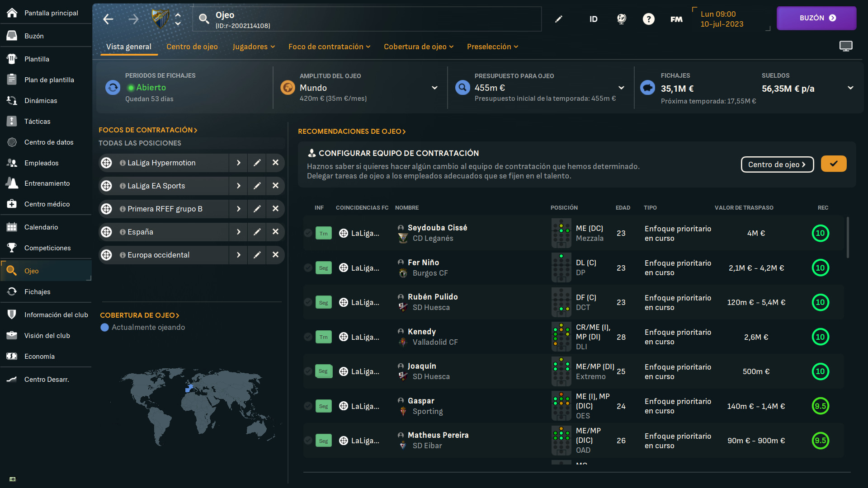
Task: Click the monitor display icon
Action: 846,46
